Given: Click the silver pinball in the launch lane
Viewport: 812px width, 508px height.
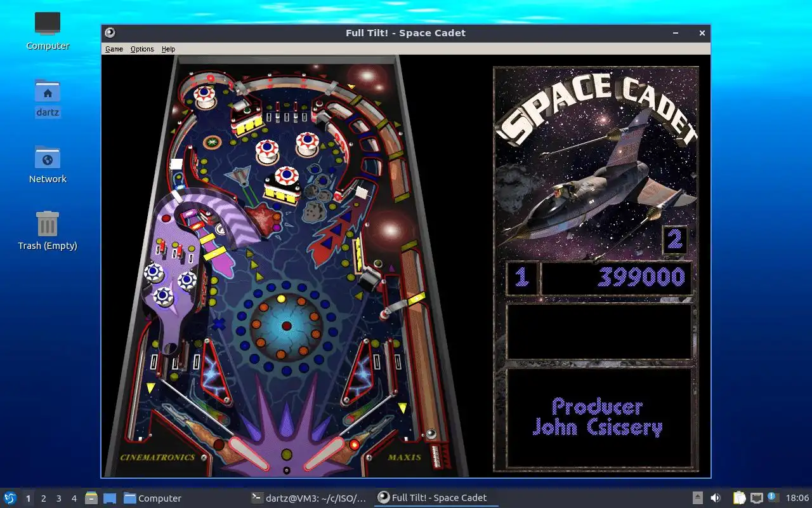Looking at the screenshot, I should coord(431,434).
